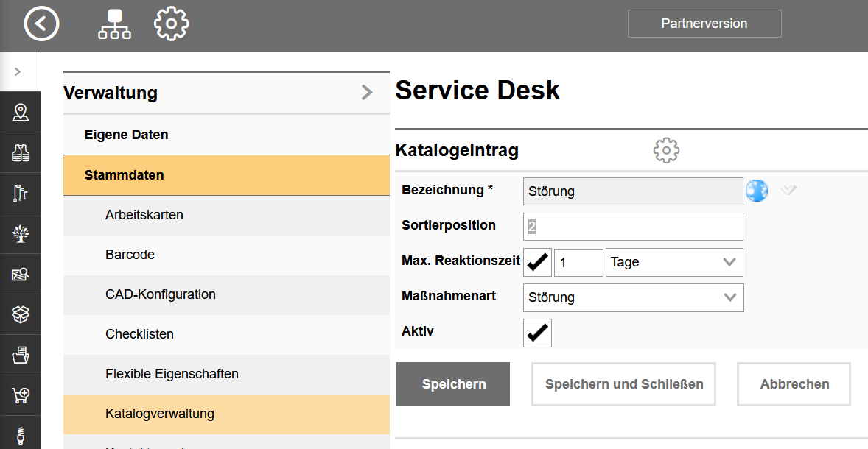Open the street lamp posts icon
The width and height of the screenshot is (868, 449).
tap(21, 193)
